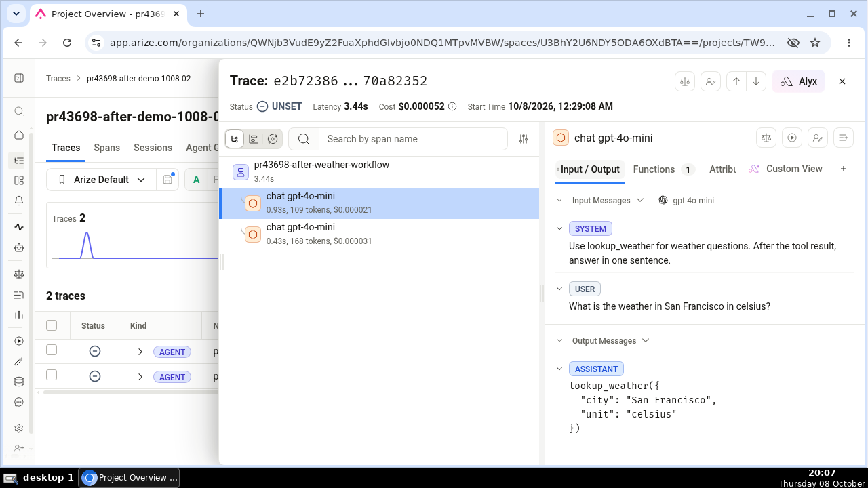Screen dimensions: 868x488
Task: Switch to tree view of spans
Action: click(235, 139)
